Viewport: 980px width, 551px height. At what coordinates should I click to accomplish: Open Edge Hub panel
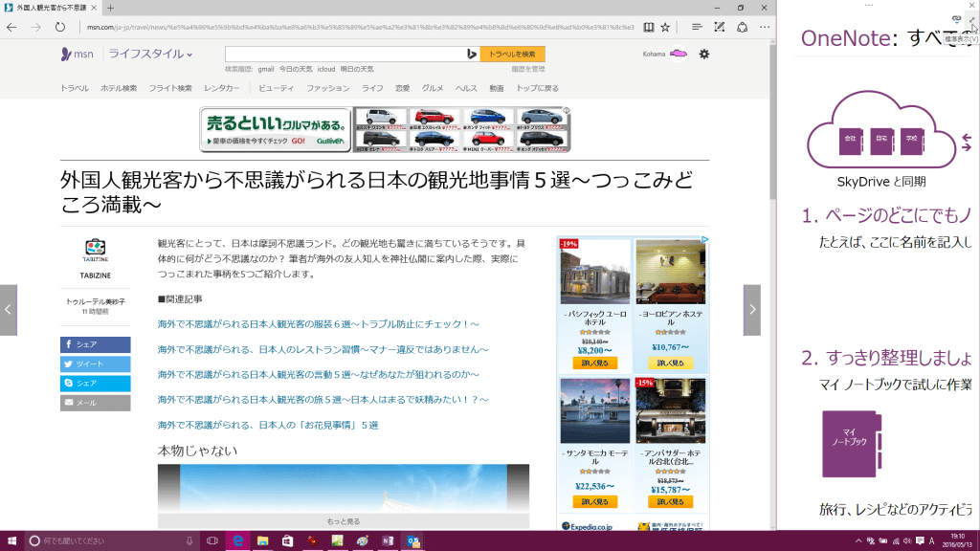pos(697,27)
